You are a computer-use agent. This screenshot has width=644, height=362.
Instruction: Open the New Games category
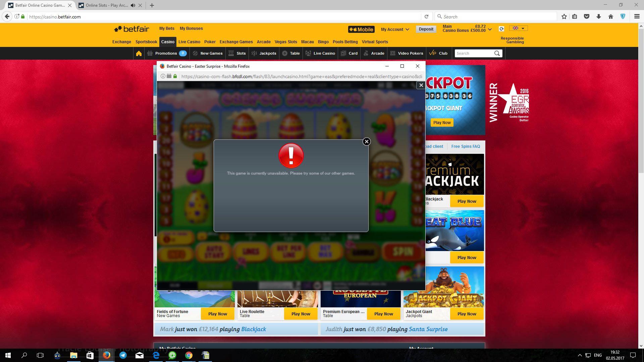(x=208, y=53)
